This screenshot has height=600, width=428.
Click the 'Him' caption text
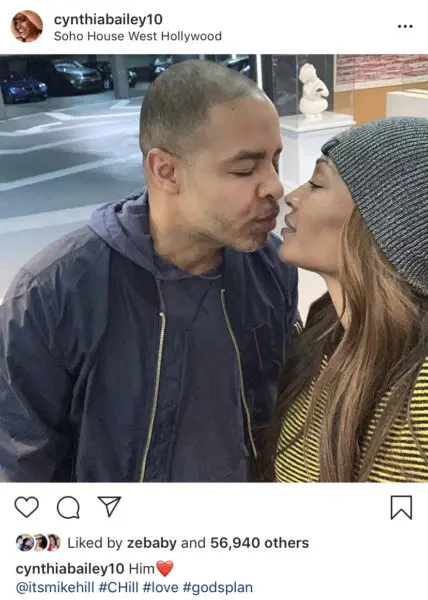tap(142, 569)
